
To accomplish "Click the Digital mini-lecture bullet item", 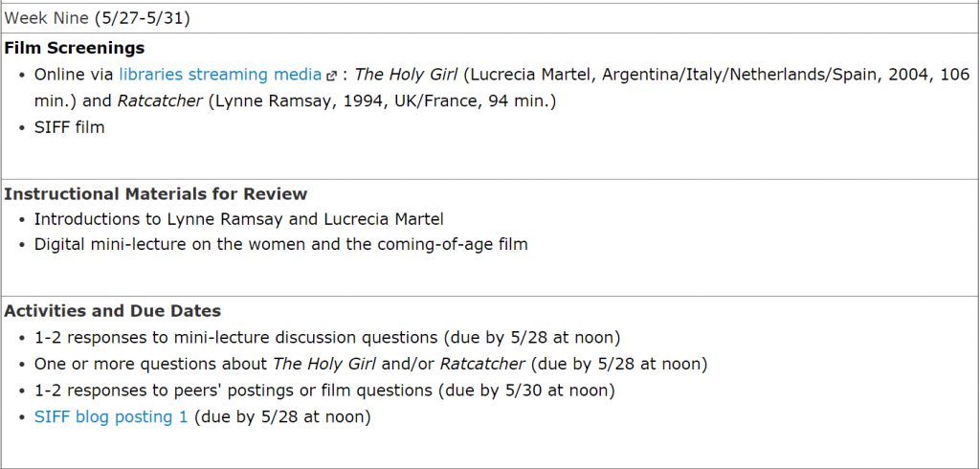I will point(280,244).
